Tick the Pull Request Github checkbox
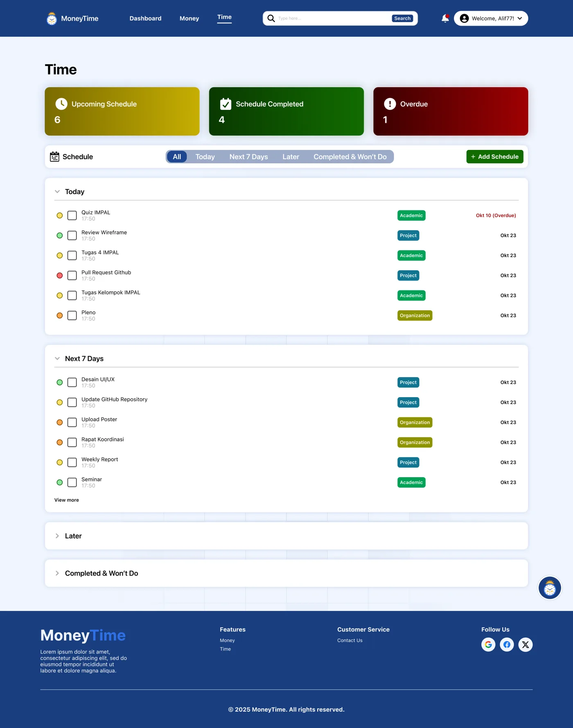The width and height of the screenshot is (573, 728). click(72, 276)
